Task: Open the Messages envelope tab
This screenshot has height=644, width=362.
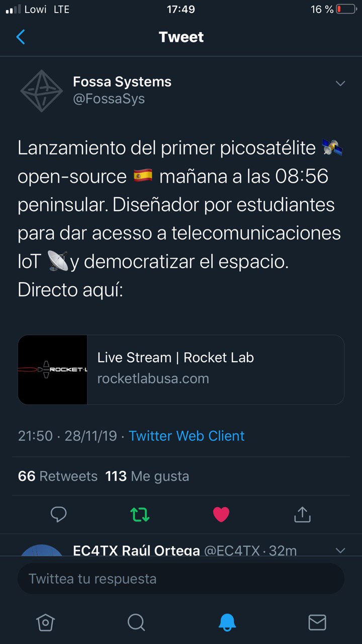Action: click(317, 622)
